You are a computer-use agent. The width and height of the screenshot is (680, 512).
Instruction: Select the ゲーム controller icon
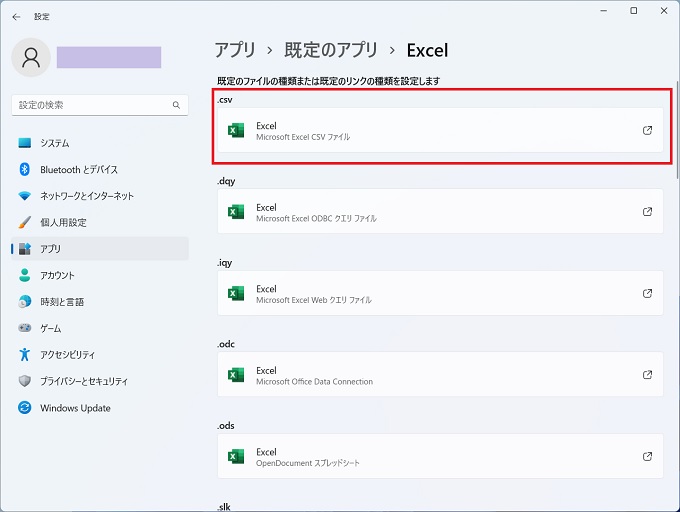click(x=25, y=328)
